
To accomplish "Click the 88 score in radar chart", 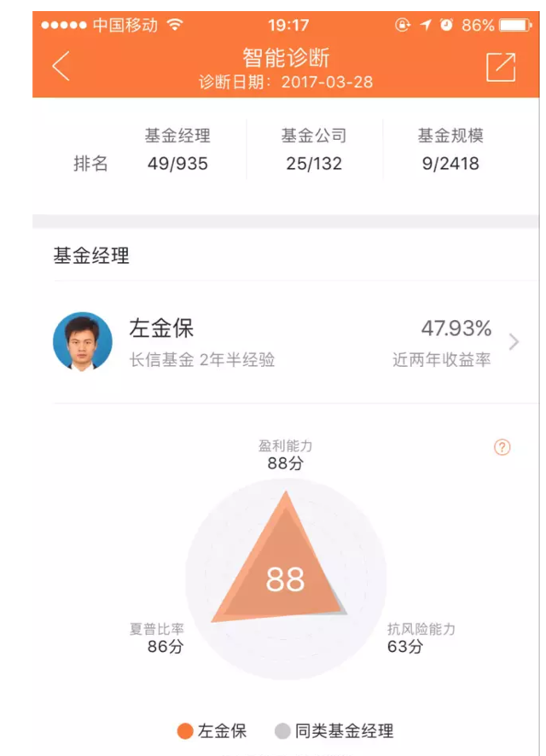I will (285, 579).
